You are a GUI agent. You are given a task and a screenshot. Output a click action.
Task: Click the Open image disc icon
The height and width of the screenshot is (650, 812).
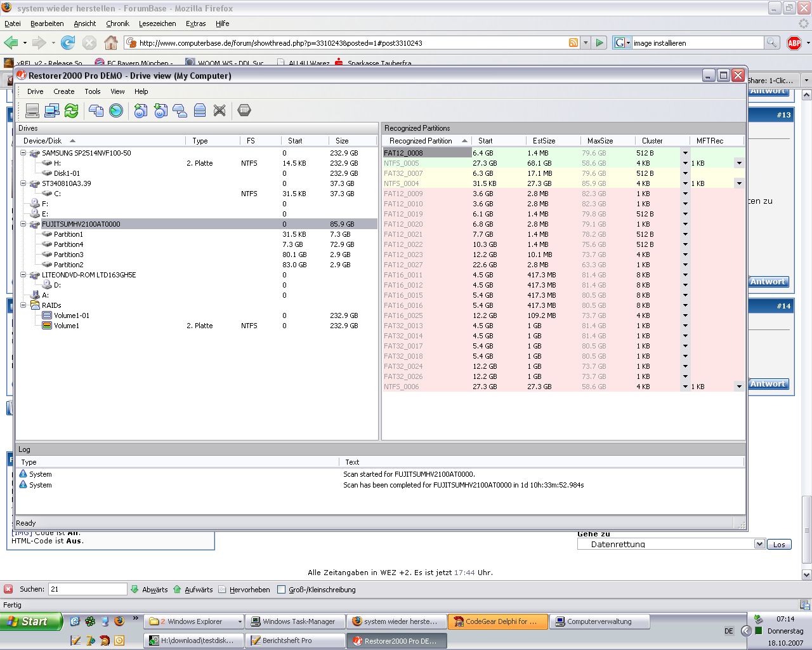click(x=160, y=110)
